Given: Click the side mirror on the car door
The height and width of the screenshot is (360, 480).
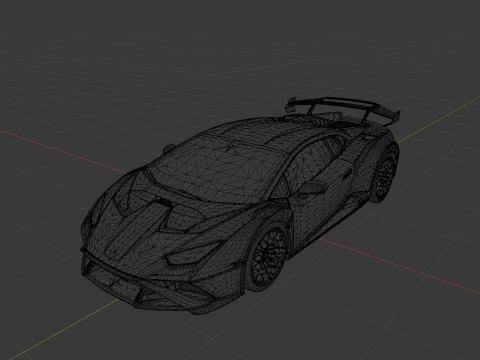Looking at the screenshot, I should tap(314, 187).
